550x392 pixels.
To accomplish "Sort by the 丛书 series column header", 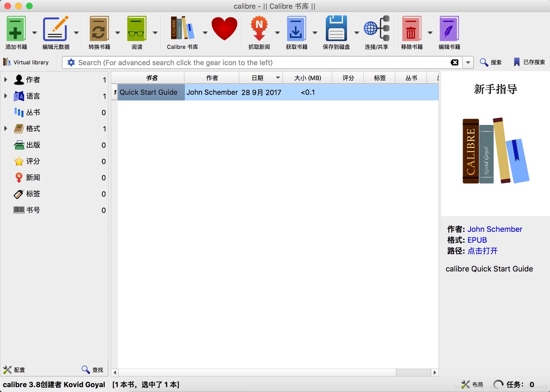I will tap(411, 78).
